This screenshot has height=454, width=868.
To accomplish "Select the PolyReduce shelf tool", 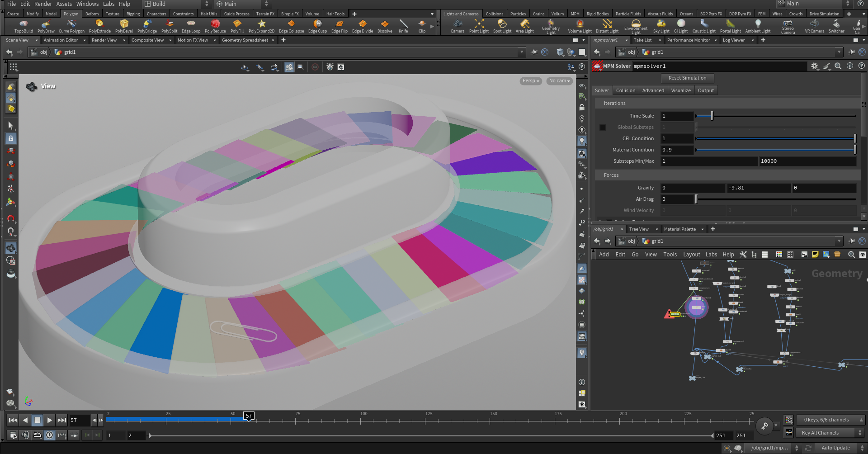I will tap(215, 26).
